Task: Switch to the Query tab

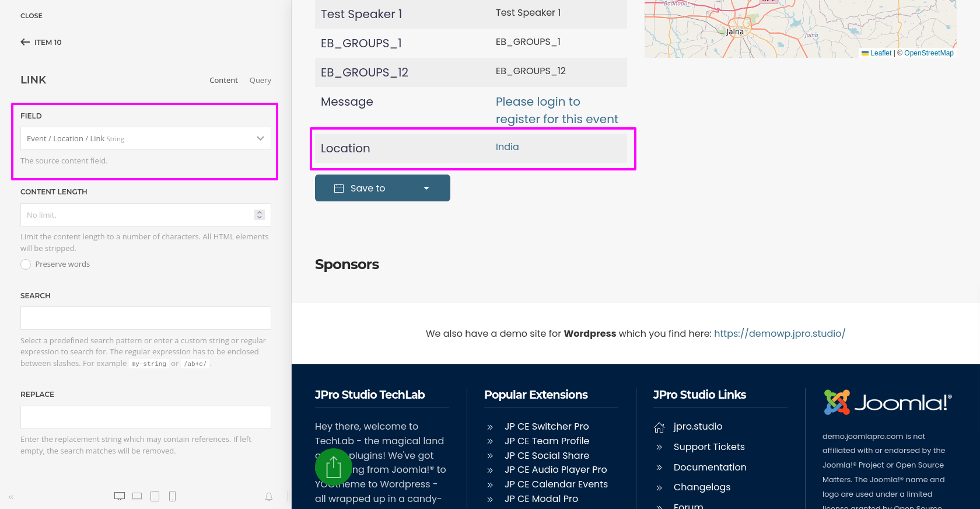Action: point(260,81)
